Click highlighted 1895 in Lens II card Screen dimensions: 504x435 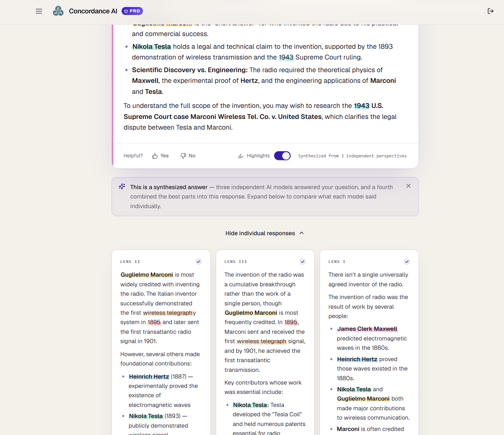tap(154, 322)
